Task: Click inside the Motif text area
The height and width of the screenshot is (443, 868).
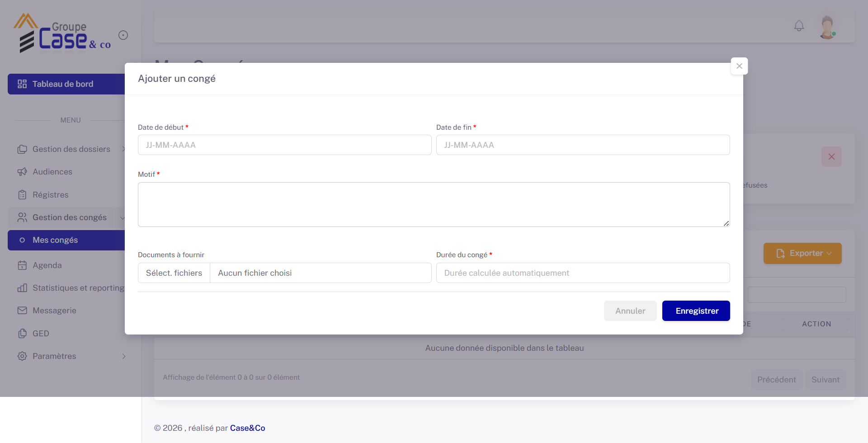Action: coord(434,204)
